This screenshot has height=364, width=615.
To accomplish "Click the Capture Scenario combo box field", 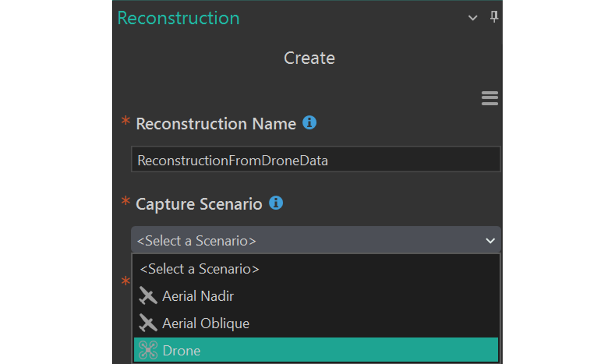I will [x=306, y=241].
